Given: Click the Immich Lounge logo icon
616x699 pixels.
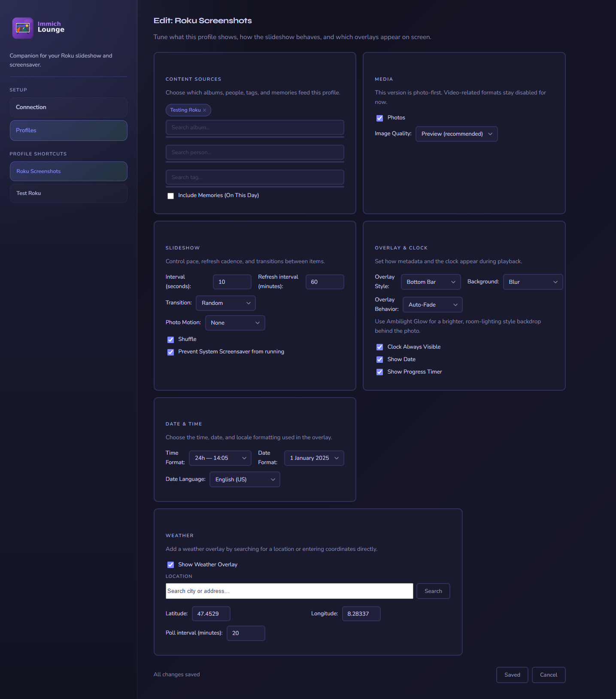Looking at the screenshot, I should [23, 28].
